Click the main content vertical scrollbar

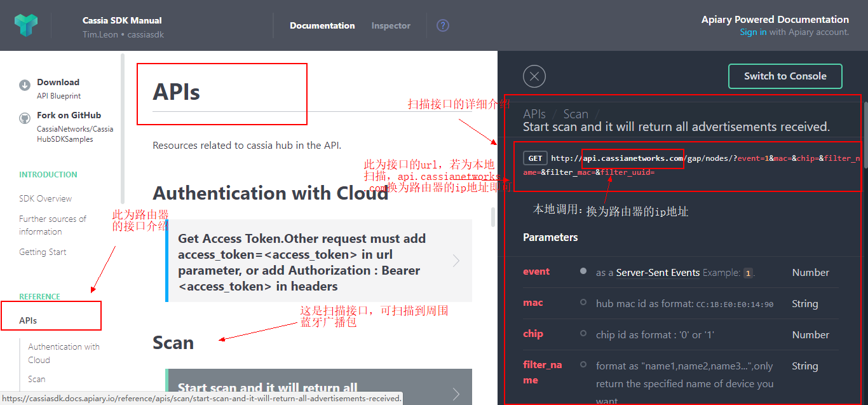493,216
